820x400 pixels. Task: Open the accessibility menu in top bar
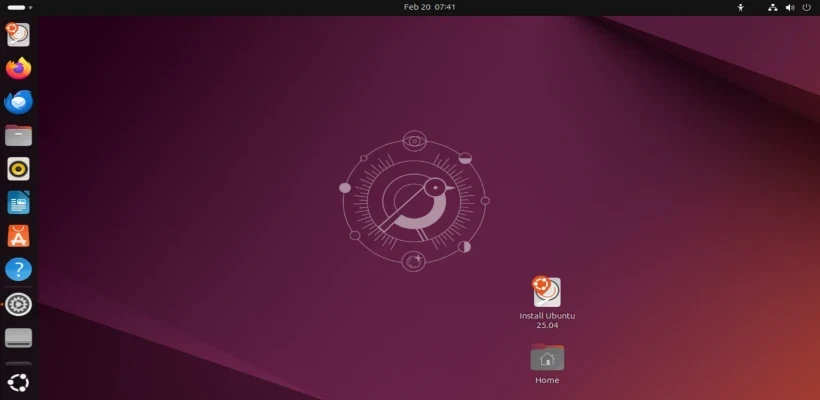click(740, 7)
